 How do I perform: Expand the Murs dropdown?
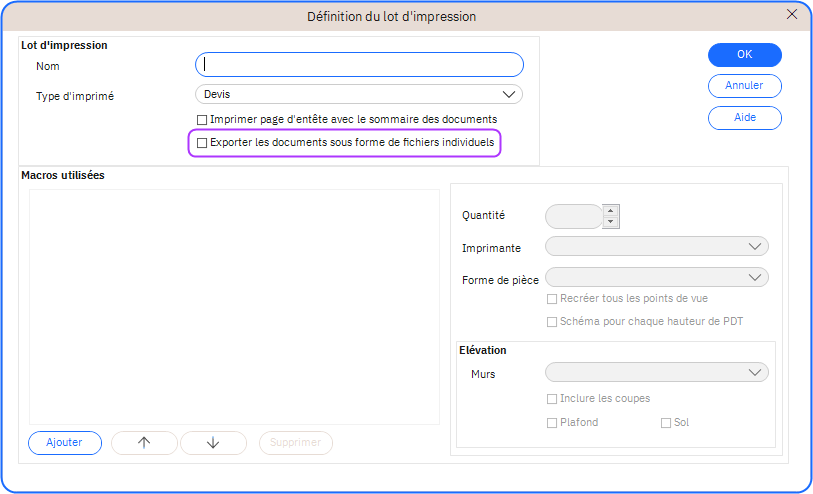(656, 373)
